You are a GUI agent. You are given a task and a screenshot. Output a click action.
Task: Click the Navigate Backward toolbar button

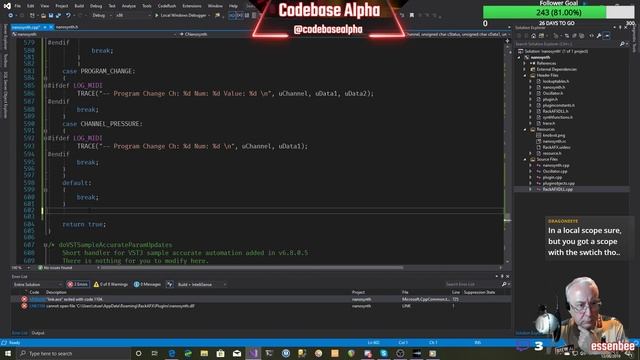(x=11, y=16)
